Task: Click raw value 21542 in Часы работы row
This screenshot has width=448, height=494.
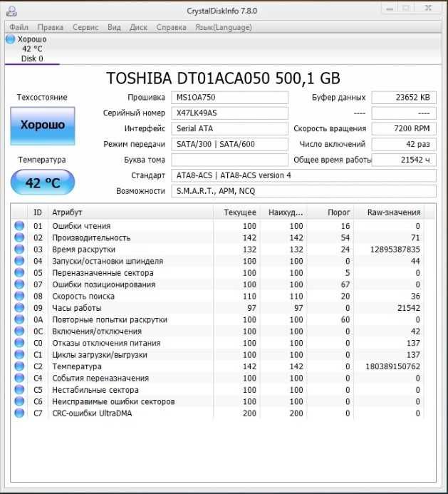Action: [409, 308]
